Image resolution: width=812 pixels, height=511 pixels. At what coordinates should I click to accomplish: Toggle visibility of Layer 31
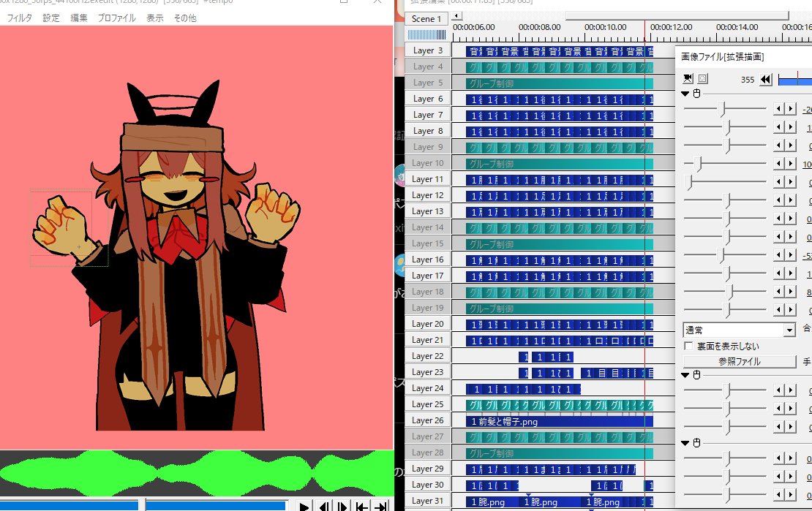[x=428, y=501]
